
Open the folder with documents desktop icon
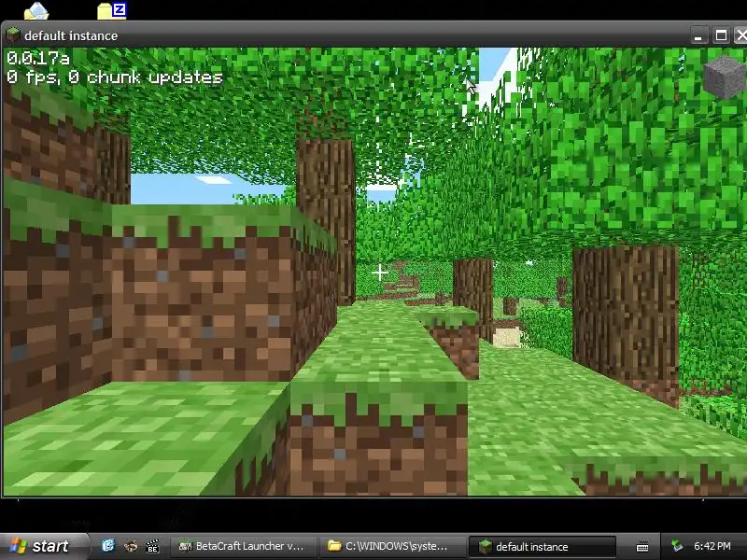coord(36,10)
